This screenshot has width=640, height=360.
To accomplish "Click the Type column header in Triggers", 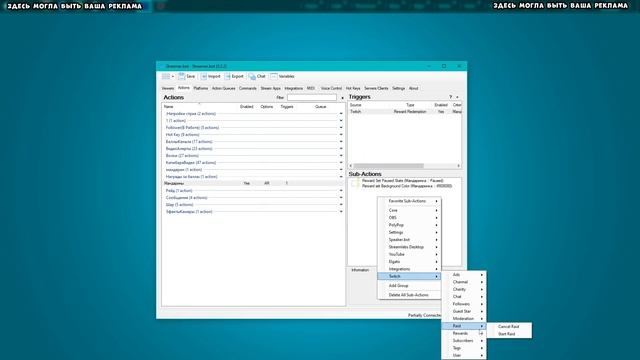I will pos(410,105).
